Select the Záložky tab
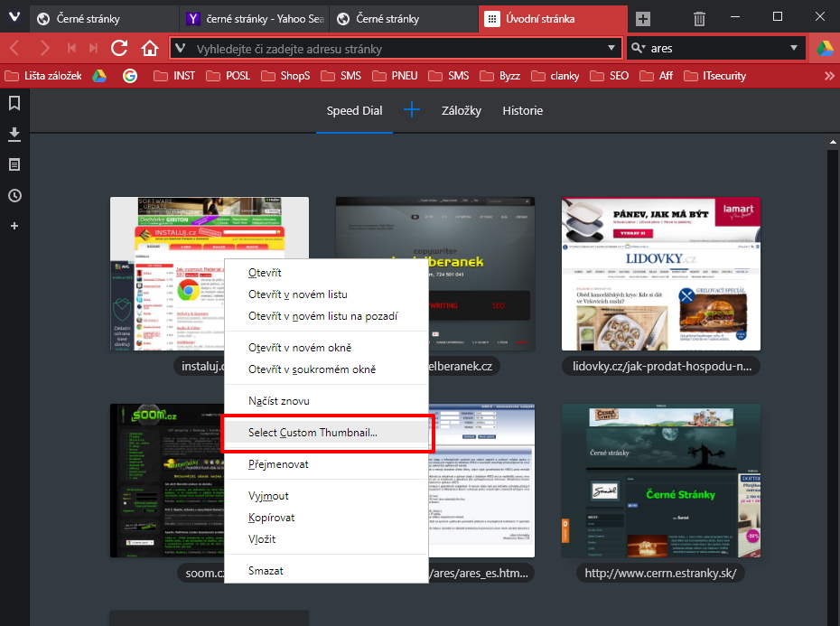 coord(462,110)
